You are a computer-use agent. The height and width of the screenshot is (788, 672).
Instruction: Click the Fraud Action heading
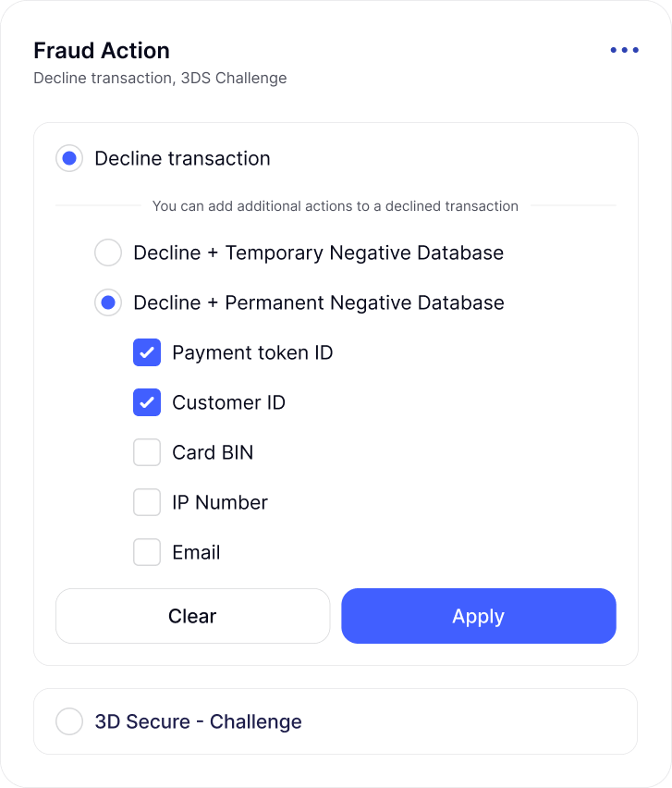pyautogui.click(x=102, y=51)
